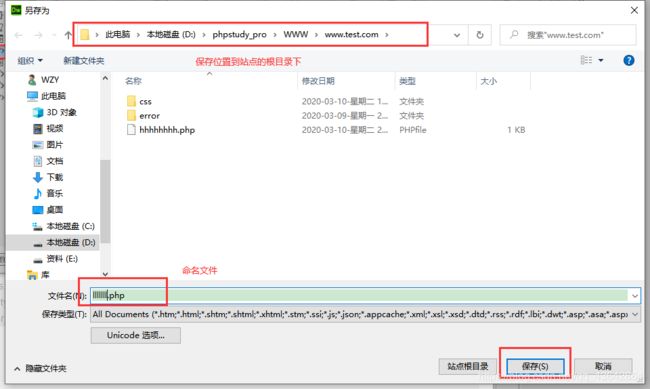Viewport: 650px width, 389px height.
Task: Go back with the left arrow
Action: coord(18,35)
